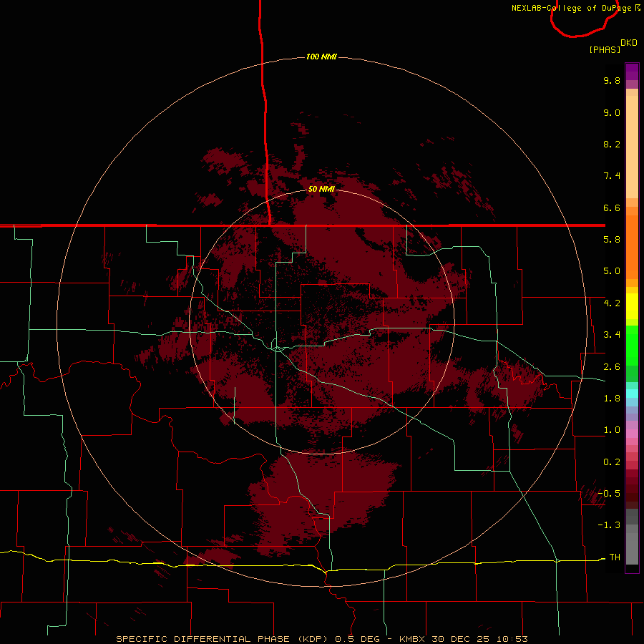Click the TH threshold label

615,557
